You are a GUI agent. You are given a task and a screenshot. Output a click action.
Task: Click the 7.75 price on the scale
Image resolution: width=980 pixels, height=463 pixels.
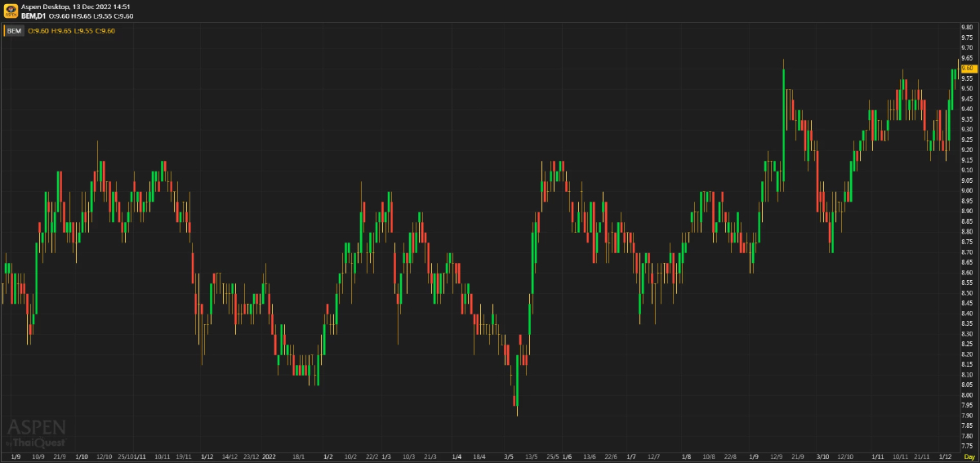pos(967,446)
